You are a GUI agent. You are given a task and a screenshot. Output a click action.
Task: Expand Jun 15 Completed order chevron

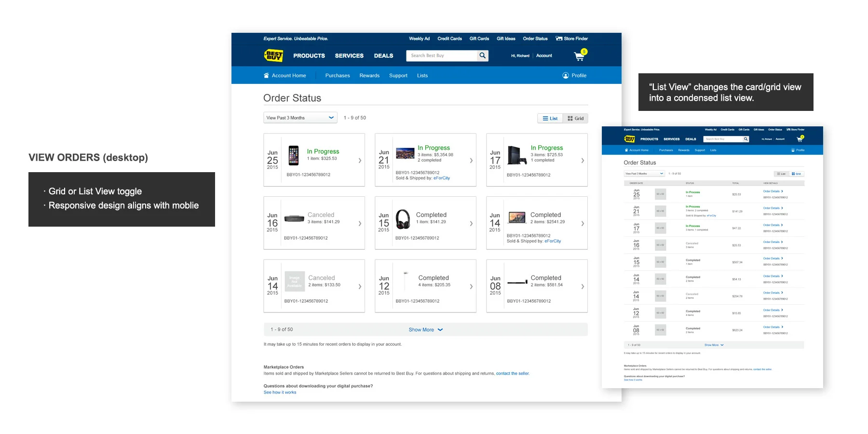coord(471,224)
